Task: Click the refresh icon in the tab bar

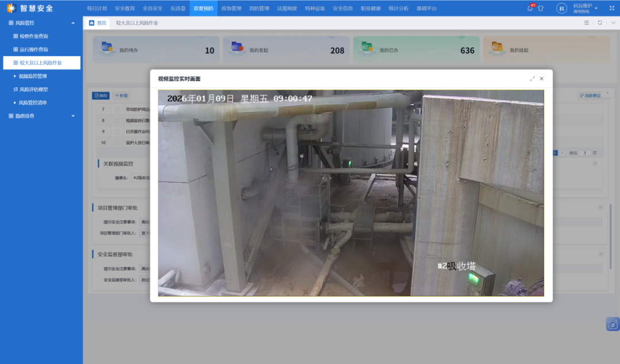Action: (x=600, y=23)
